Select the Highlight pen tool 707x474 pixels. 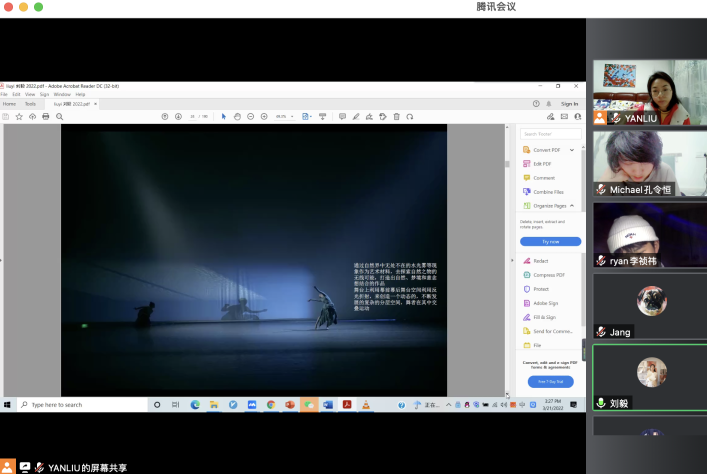pyautogui.click(x=356, y=116)
